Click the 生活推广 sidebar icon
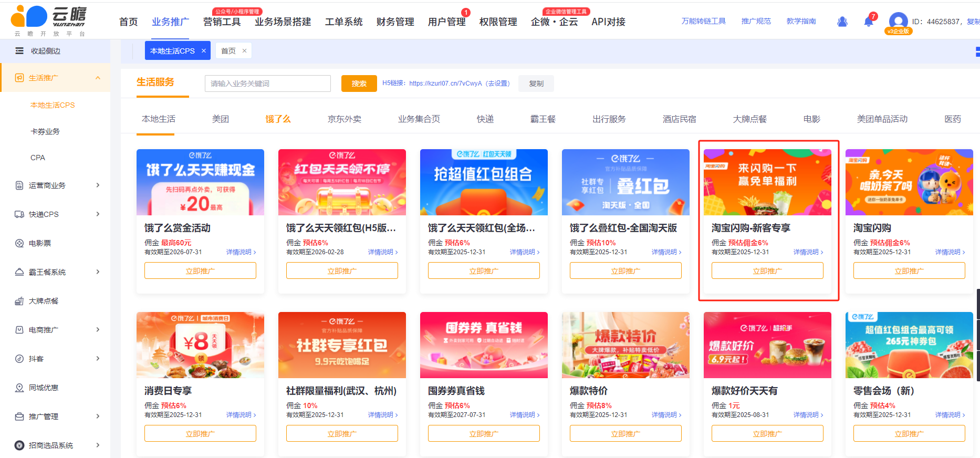This screenshot has height=458, width=980. [19, 78]
